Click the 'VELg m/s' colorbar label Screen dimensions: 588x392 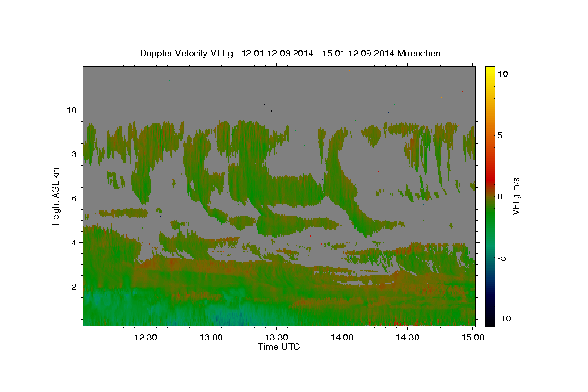tap(516, 196)
